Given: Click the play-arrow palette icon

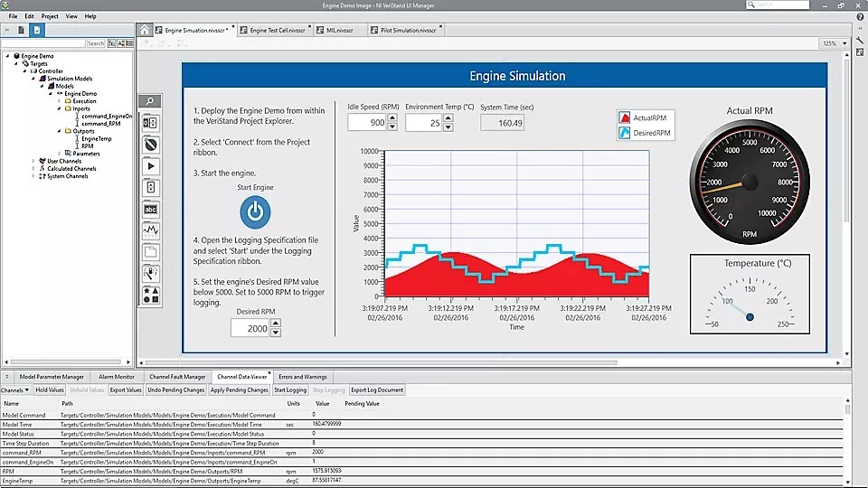Looking at the screenshot, I should [150, 166].
